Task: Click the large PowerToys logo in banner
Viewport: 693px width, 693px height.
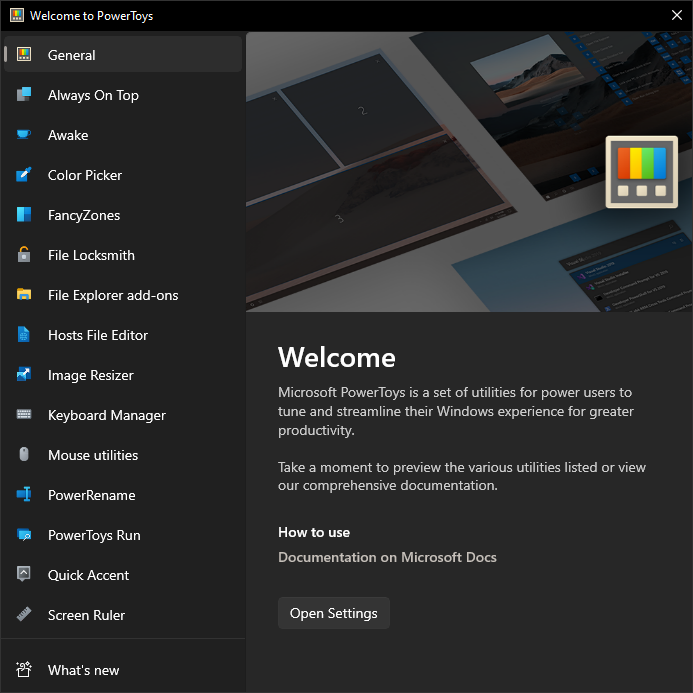Action: (641, 172)
